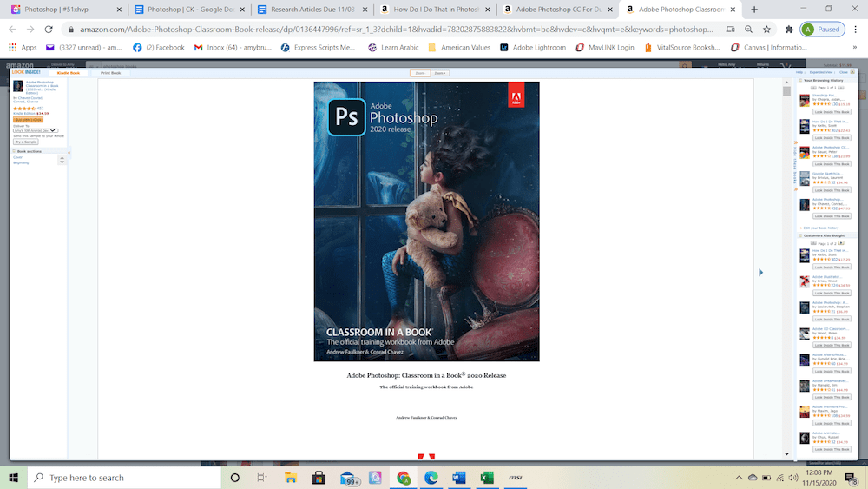Click the Zoom in button

440,73
